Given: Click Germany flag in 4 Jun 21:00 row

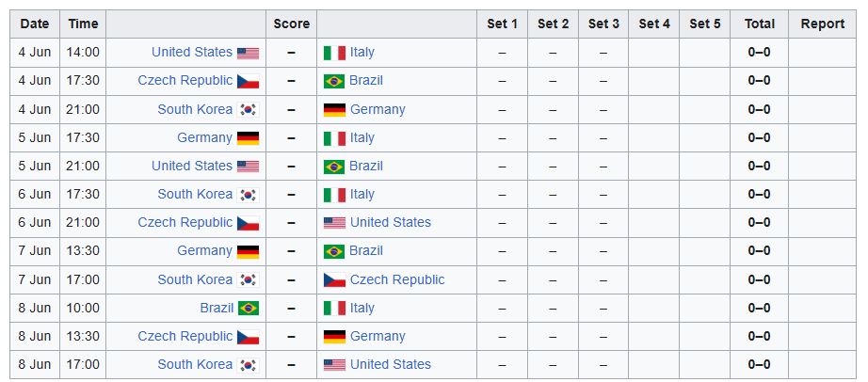Looking at the screenshot, I should (x=334, y=110).
